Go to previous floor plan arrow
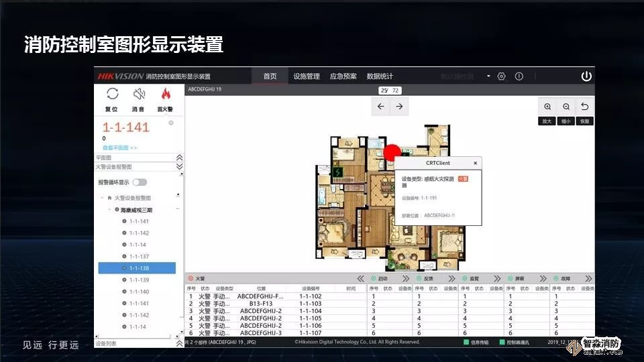The image size is (644, 362). coord(381,107)
